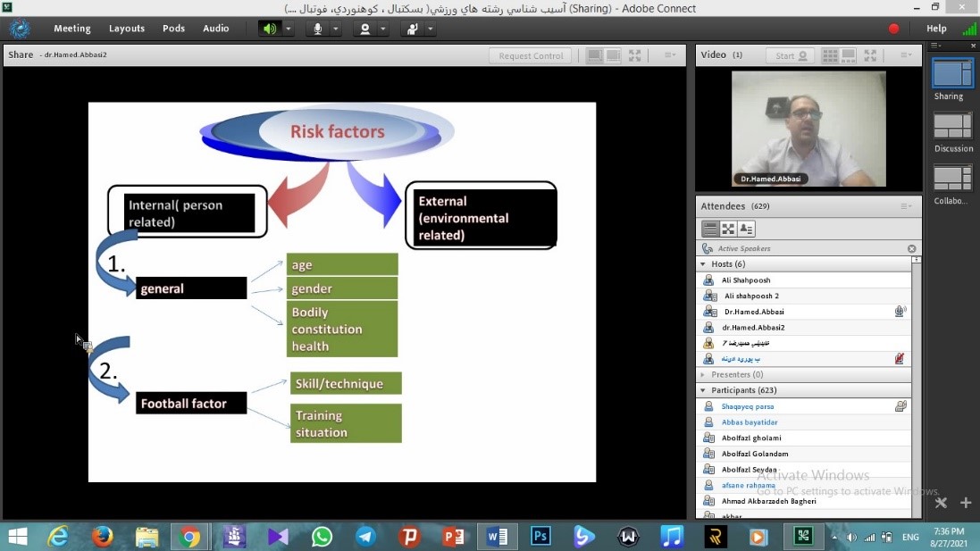
Task: Click the Start video button
Action: (790, 55)
